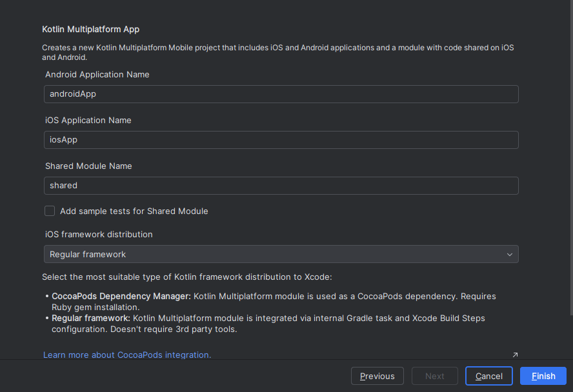Click the bold CocoaPods Dependency Manager bullet text
This screenshot has height=392, width=573.
[x=121, y=296]
